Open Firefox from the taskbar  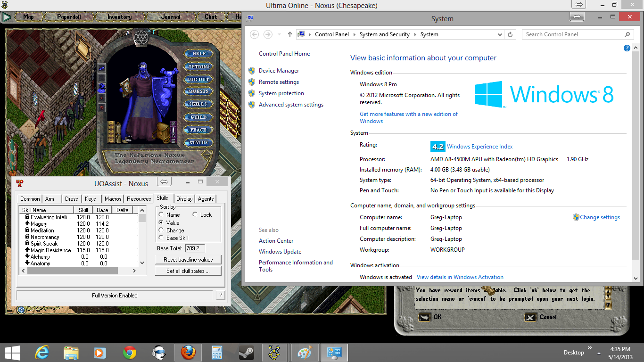188,353
